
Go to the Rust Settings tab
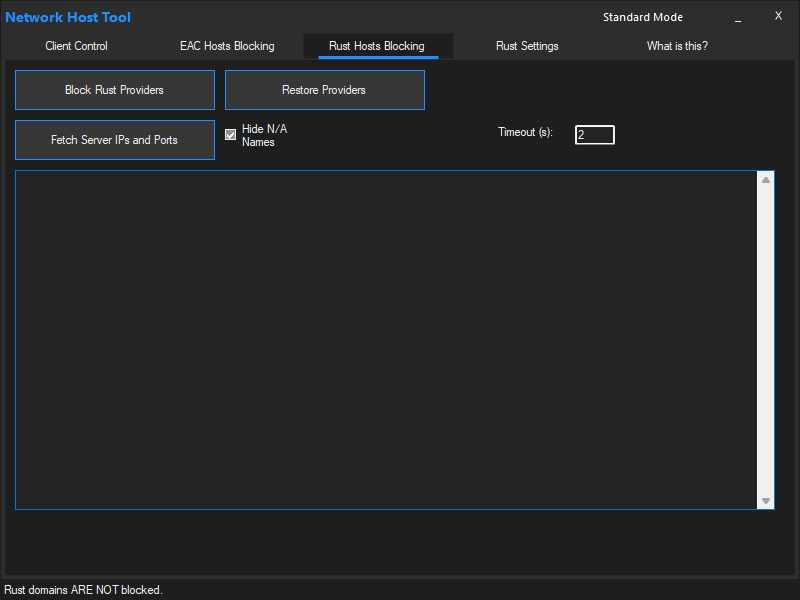click(527, 46)
